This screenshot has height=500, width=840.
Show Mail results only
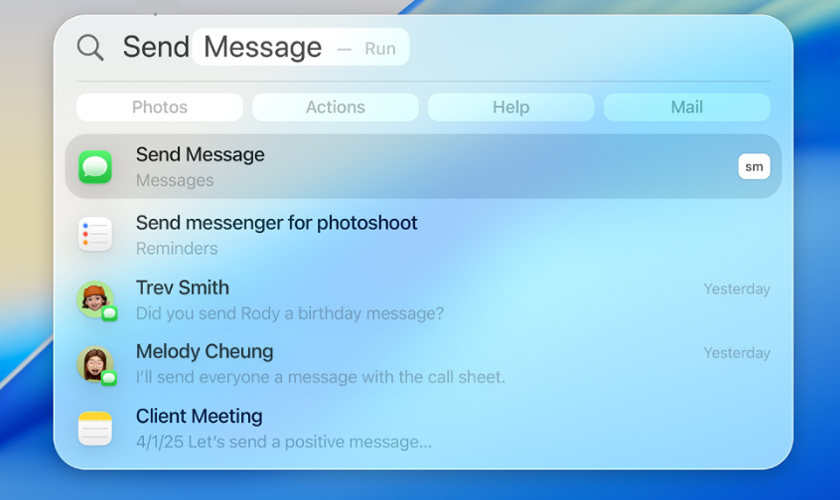tap(687, 107)
